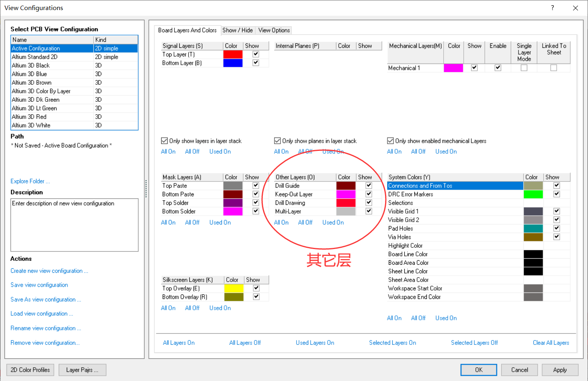588x381 pixels.
Task: Toggle 'Only show layers in layer stack'
Action: [164, 141]
